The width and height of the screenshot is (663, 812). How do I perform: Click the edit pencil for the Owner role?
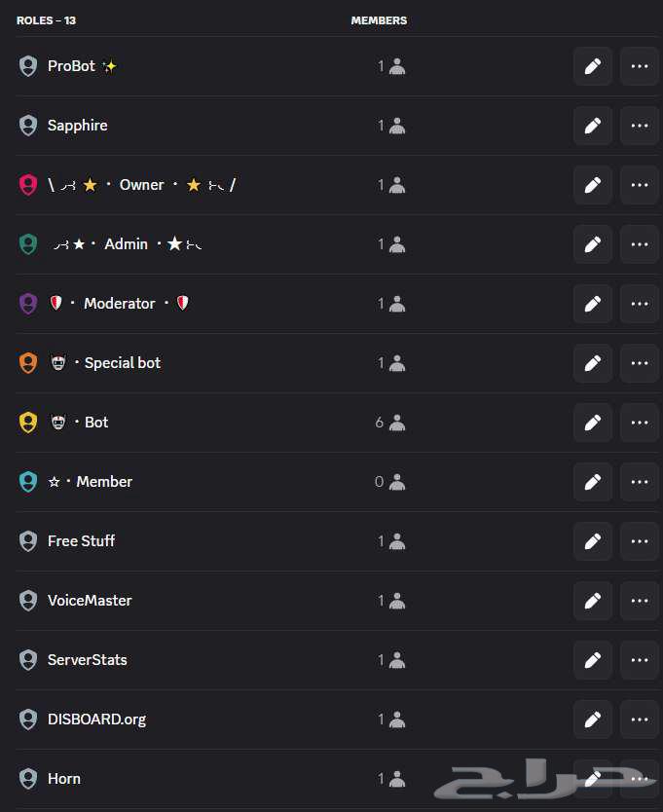tap(592, 185)
